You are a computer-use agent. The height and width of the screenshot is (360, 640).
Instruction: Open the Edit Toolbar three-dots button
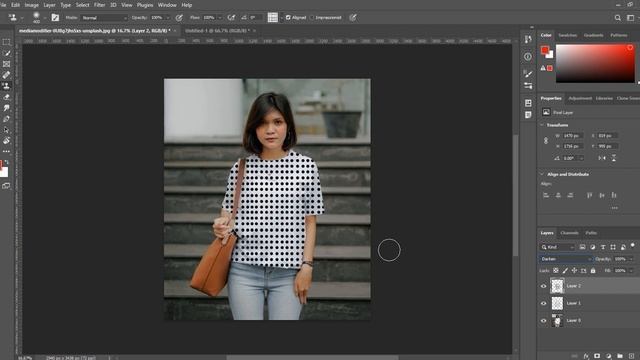pyautogui.click(x=6, y=151)
